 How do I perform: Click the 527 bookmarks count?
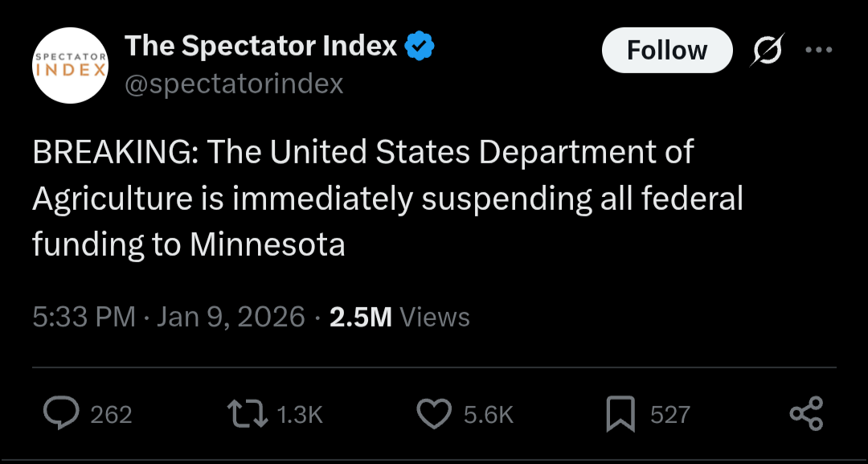(x=669, y=414)
